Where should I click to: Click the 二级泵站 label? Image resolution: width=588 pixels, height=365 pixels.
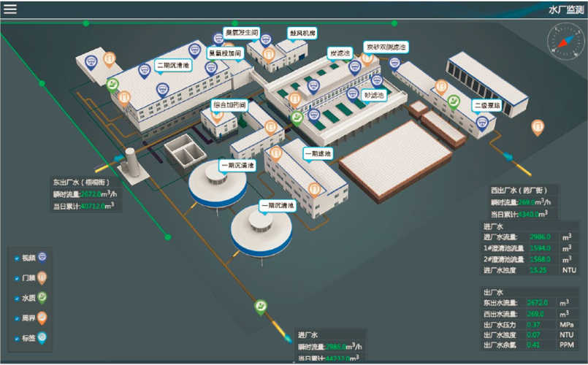[487, 105]
